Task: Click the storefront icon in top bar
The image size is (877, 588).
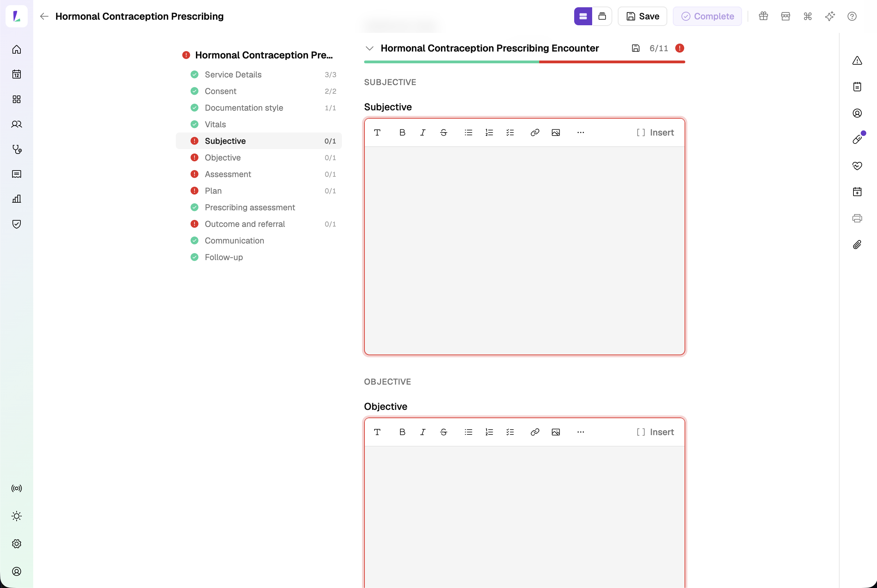Action: pos(785,16)
